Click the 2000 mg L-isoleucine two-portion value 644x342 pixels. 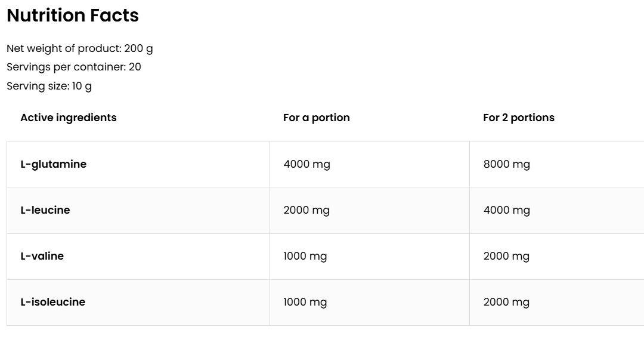click(x=506, y=302)
